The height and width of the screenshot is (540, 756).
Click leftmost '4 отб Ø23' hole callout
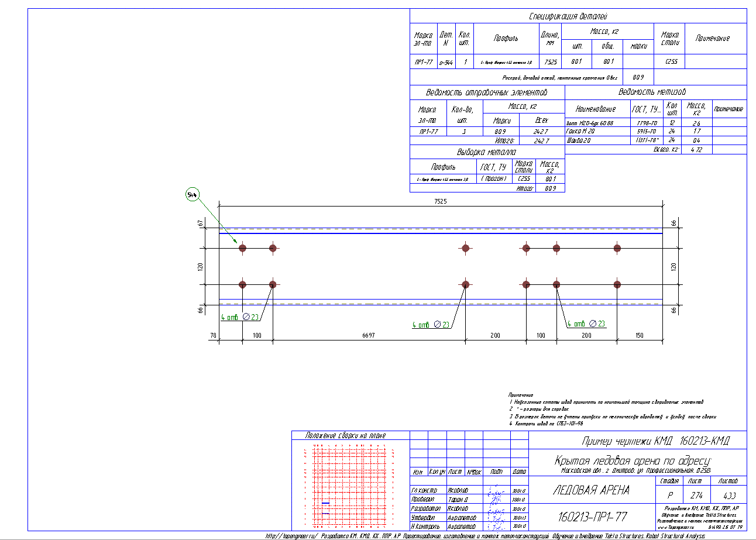(x=239, y=317)
